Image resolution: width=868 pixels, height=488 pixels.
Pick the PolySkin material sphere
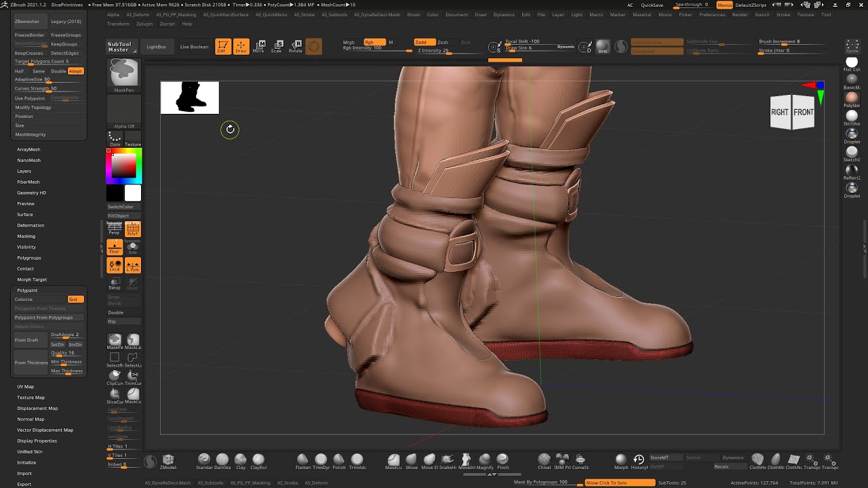(x=852, y=99)
